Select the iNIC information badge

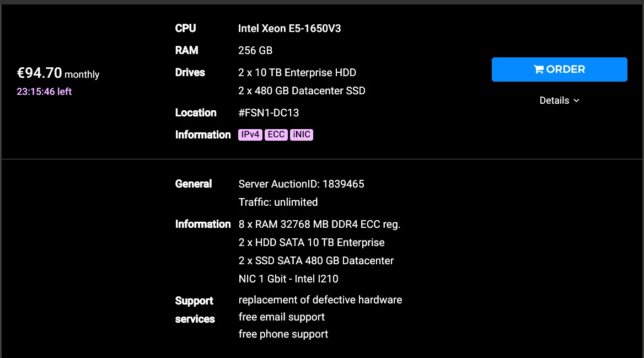click(x=302, y=135)
